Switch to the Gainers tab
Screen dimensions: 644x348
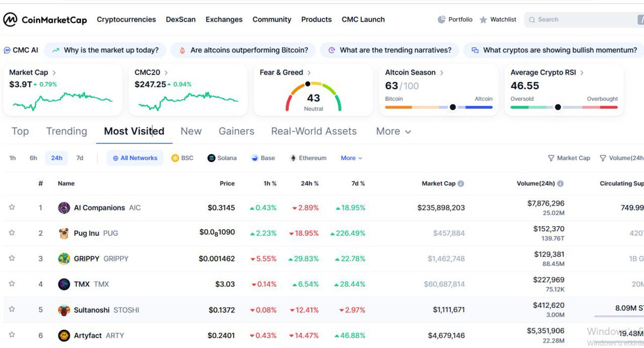(x=237, y=131)
